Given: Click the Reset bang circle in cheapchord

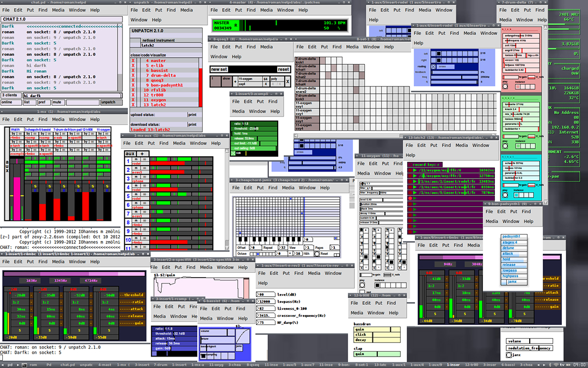Looking at the screenshot, I should pyautogui.click(x=317, y=254).
